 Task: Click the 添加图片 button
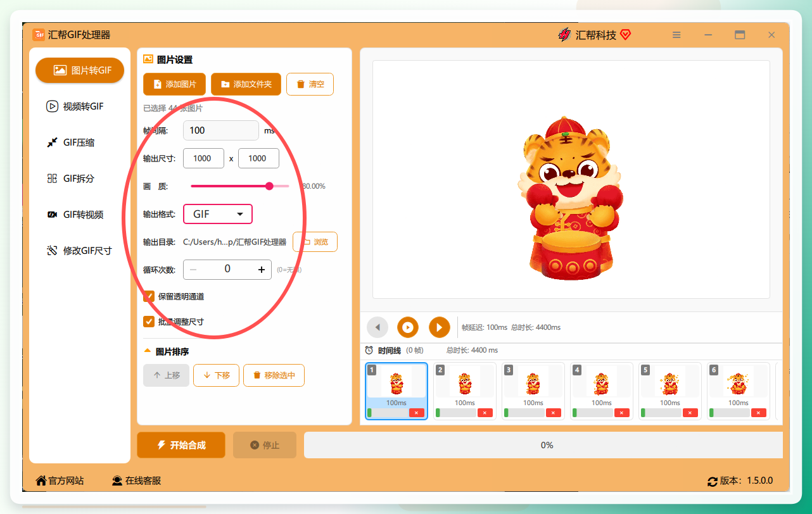174,84
